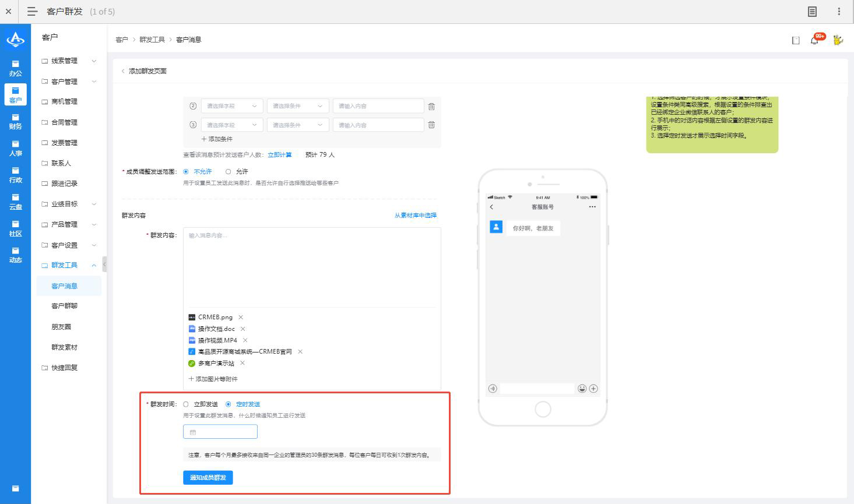Click the scheduled send date picker field
This screenshot has height=504, width=854.
click(x=220, y=432)
